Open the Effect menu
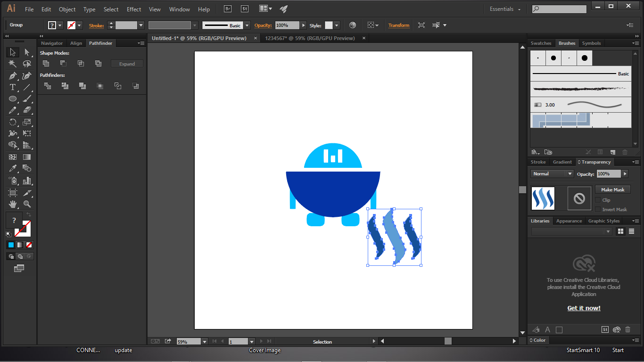Viewport: 644px width, 362px height. pos(134,9)
